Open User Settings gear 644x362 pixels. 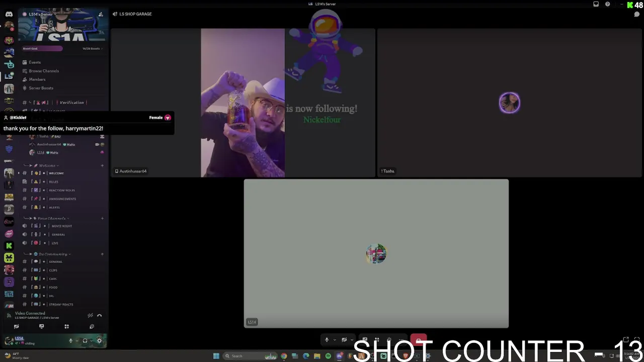[x=99, y=340]
